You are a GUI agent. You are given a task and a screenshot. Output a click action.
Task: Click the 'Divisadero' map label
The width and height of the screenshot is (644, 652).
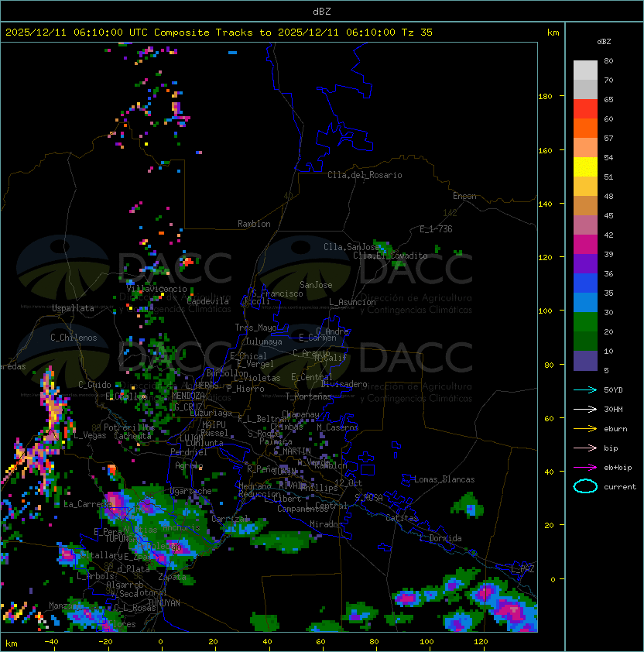click(344, 384)
